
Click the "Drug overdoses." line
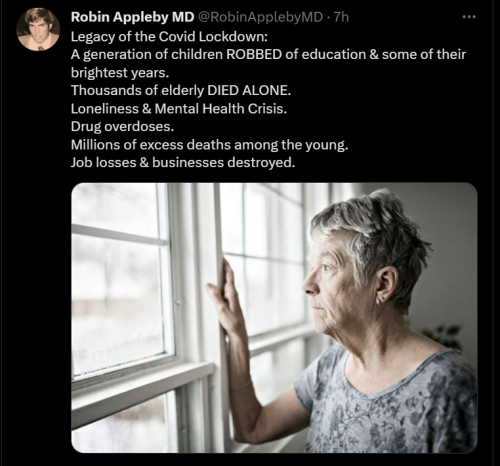[x=122, y=127]
